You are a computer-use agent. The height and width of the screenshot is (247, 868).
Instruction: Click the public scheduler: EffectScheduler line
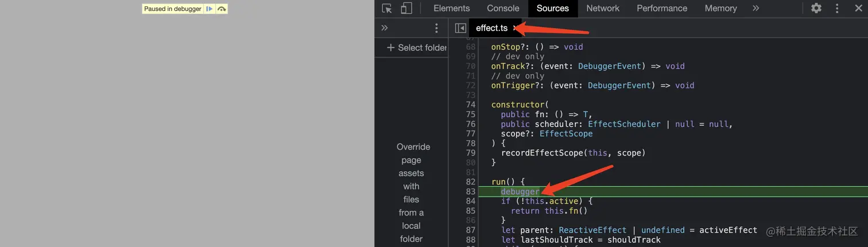[x=617, y=124]
